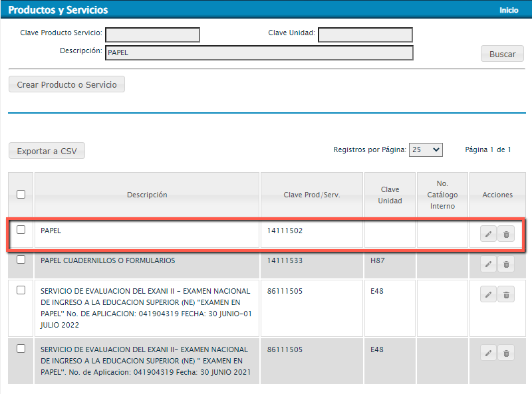This screenshot has height=394, width=532.
Task: Delete the 2021 EXANI II service row
Action: tap(506, 353)
